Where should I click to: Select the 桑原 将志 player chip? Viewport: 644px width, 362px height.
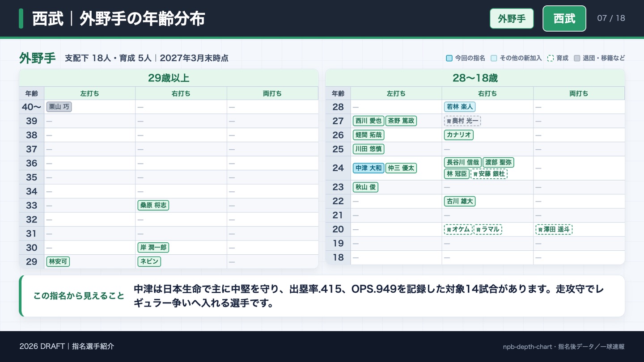(x=153, y=206)
